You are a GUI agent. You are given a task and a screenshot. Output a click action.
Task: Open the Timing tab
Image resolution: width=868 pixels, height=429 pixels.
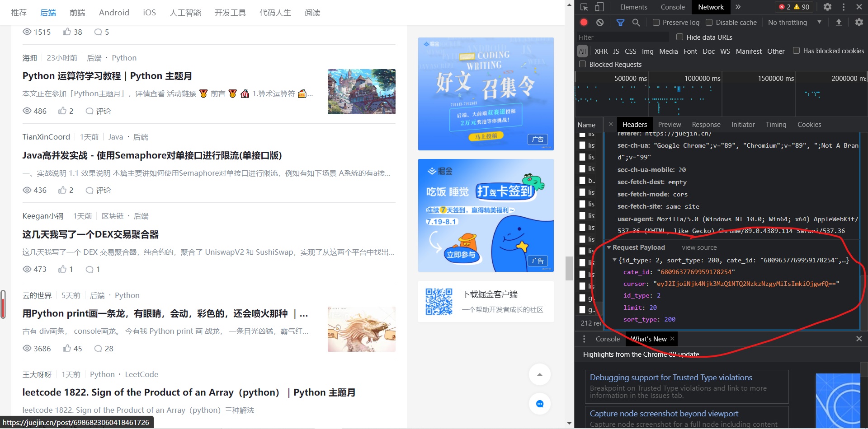(776, 124)
